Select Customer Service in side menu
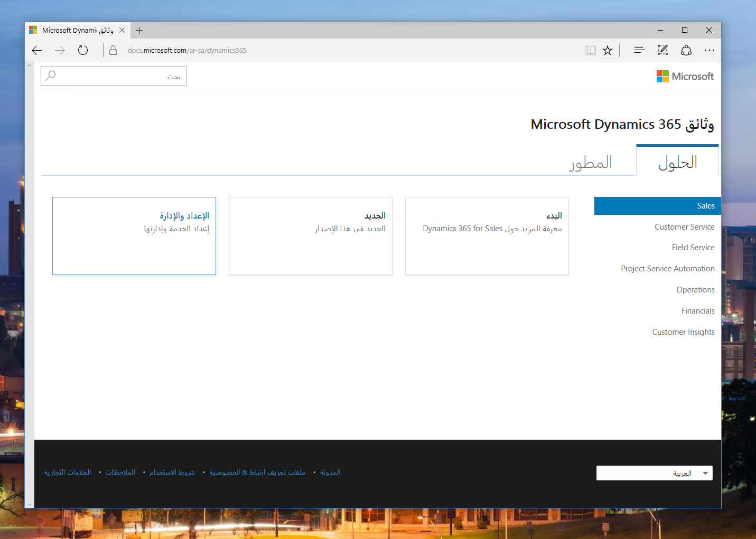Screen dimensions: 756x539 [x=685, y=227]
